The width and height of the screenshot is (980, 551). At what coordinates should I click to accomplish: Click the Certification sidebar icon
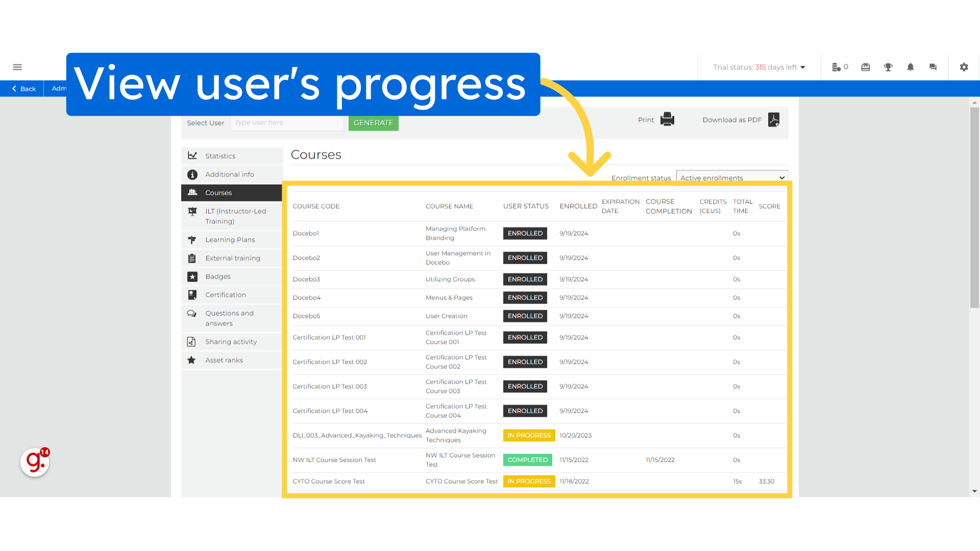pyautogui.click(x=191, y=295)
